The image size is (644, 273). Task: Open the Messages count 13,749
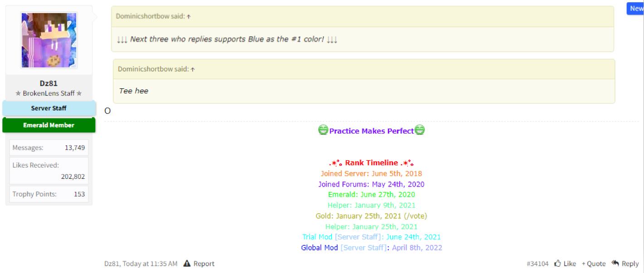click(75, 148)
